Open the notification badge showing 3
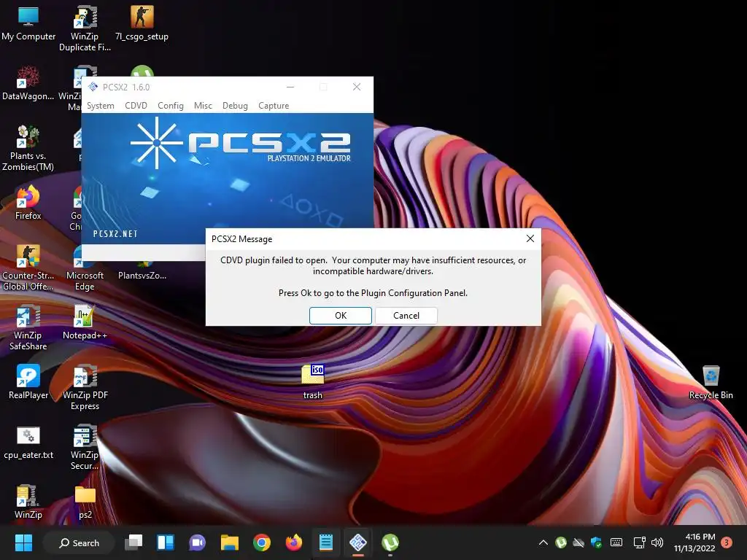The height and width of the screenshot is (560, 747). click(x=727, y=542)
